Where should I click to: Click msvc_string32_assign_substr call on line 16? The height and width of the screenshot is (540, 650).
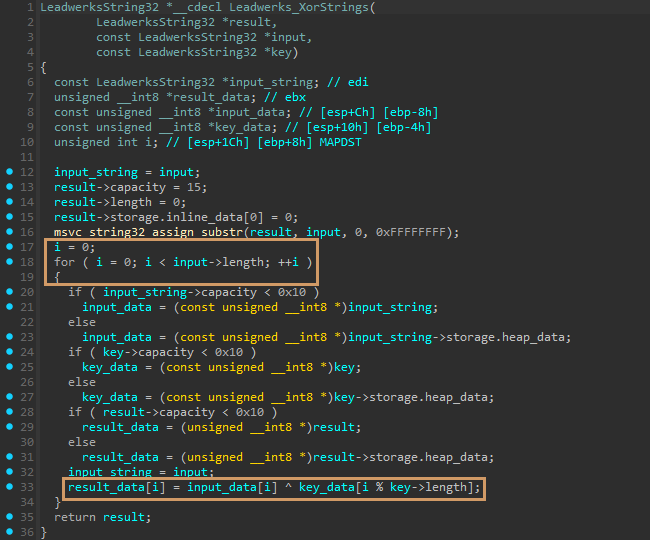point(148,232)
